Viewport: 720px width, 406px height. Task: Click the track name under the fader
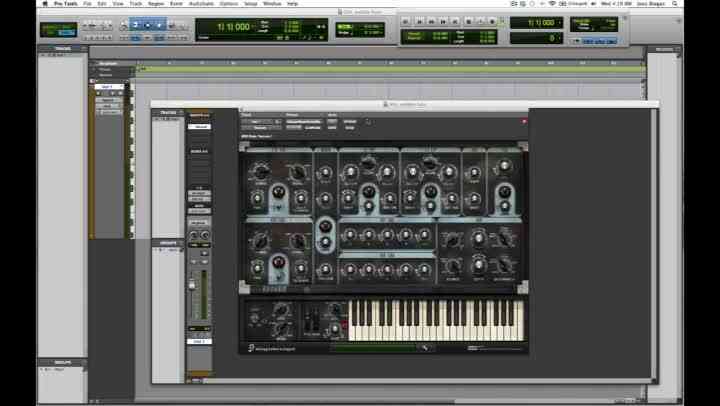(199, 341)
